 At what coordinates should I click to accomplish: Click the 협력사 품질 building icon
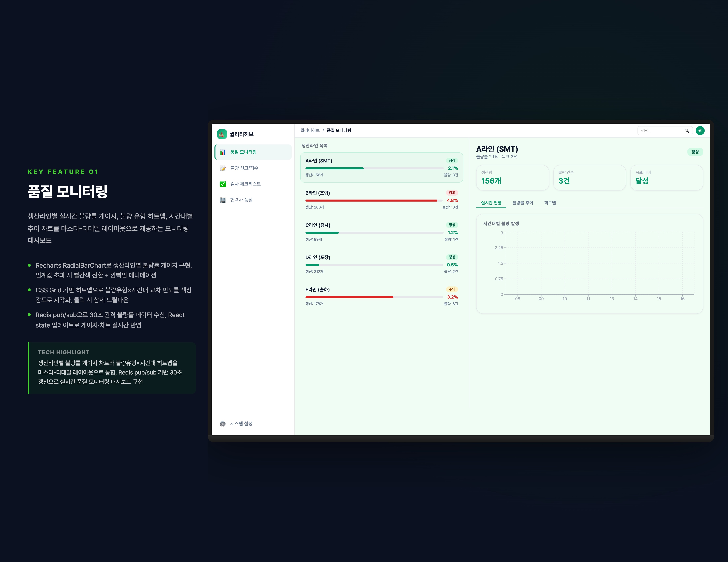pyautogui.click(x=223, y=200)
